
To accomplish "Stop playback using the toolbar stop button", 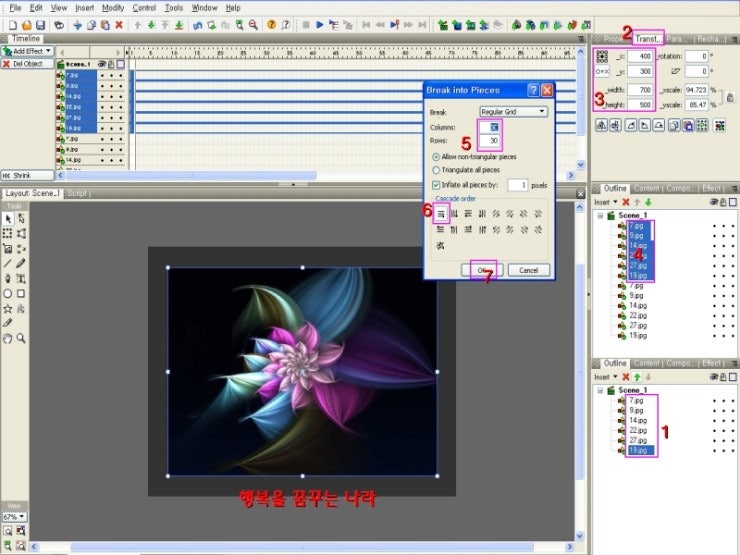I will 306,25.
